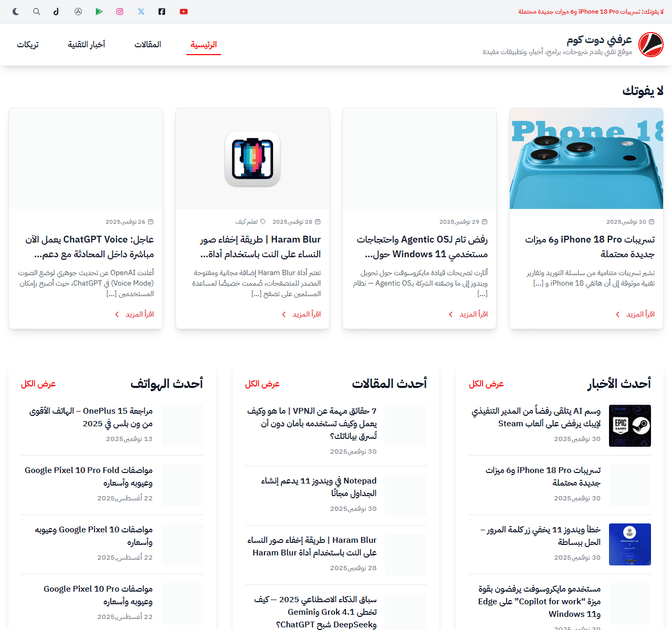Click the red site logo
Viewport: 672px width, 630px height.
coord(650,45)
